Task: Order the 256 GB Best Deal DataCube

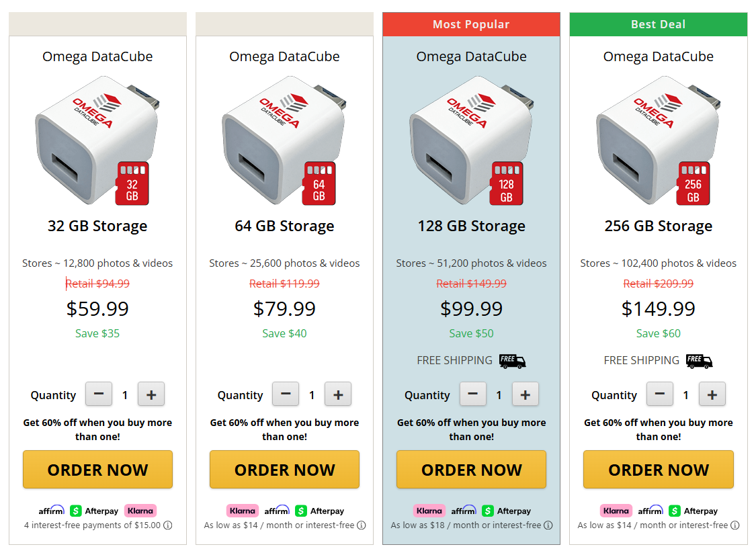Action: (x=658, y=469)
